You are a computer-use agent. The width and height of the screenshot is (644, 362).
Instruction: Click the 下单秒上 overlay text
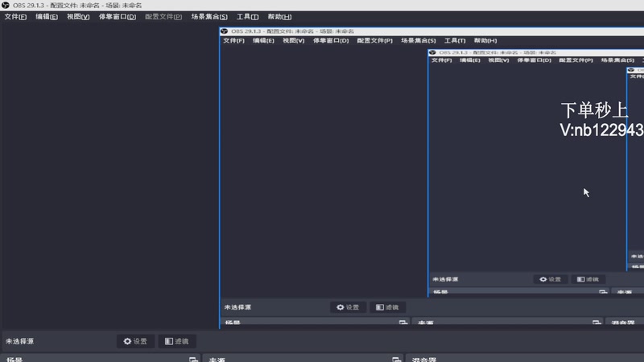tap(594, 110)
